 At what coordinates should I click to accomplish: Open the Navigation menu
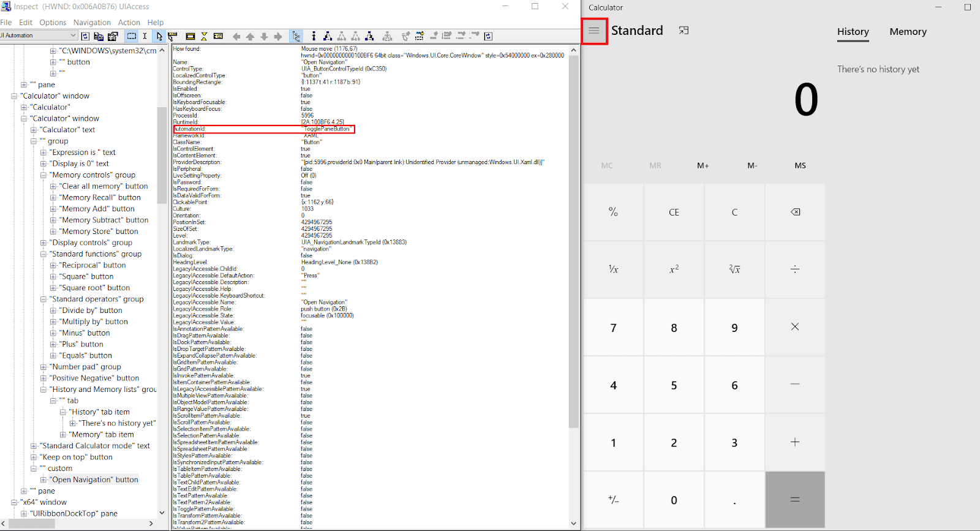(92, 22)
